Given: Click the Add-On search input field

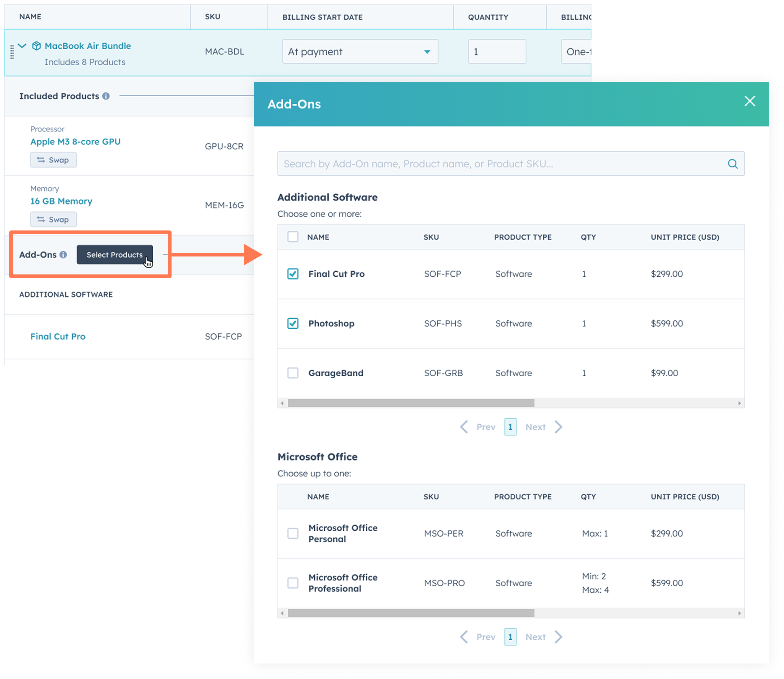Looking at the screenshot, I should click(x=500, y=164).
